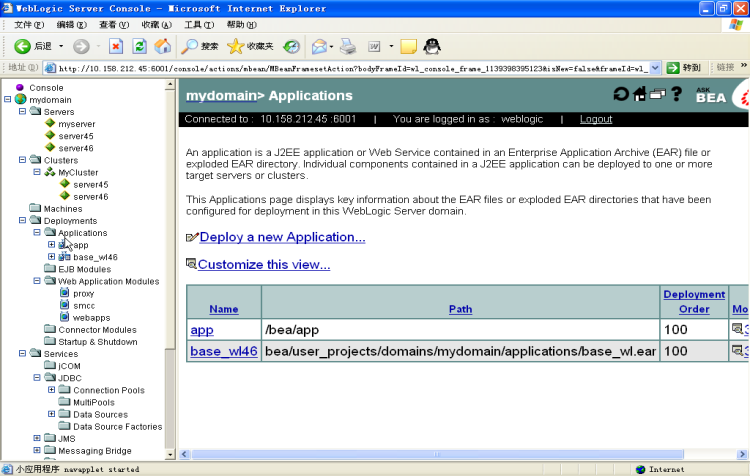The image size is (750, 476).
Task: Select the webapps web module icon
Action: click(65, 316)
